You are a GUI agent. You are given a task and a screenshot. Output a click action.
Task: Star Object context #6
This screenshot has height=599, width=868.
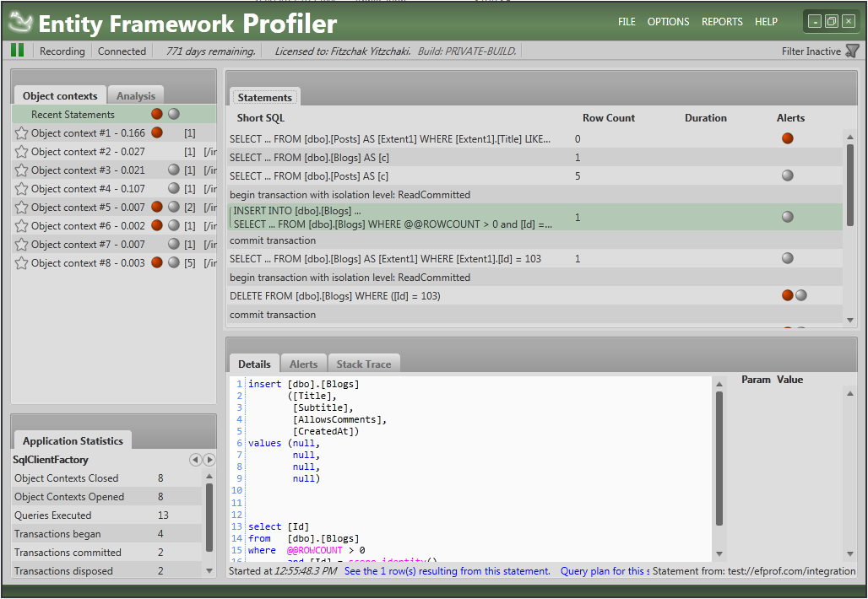point(21,225)
